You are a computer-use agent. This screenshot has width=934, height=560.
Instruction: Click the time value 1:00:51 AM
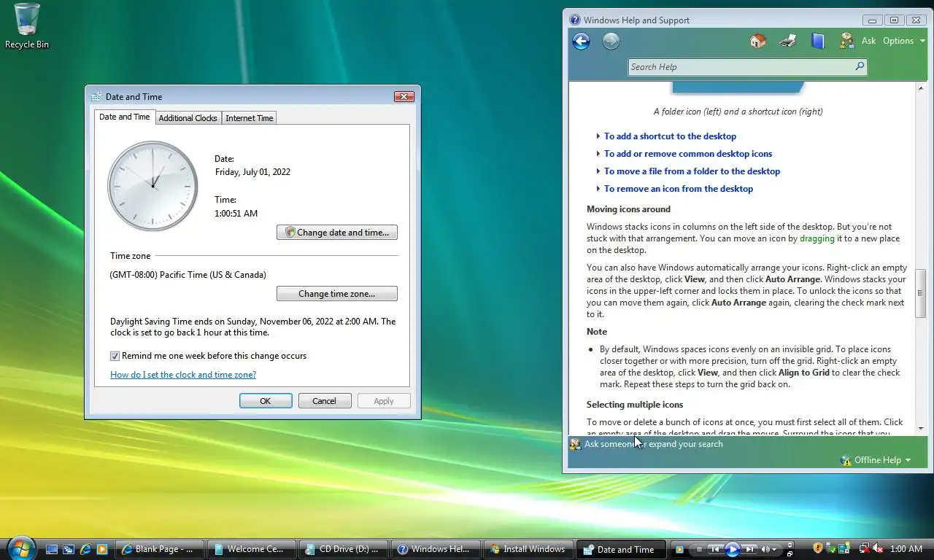pos(236,214)
